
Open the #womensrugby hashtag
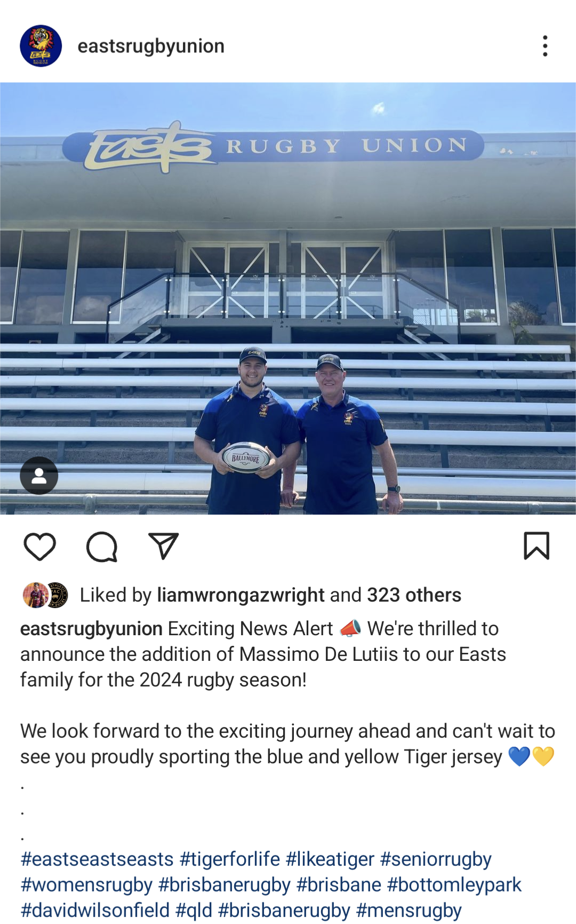tap(86, 885)
